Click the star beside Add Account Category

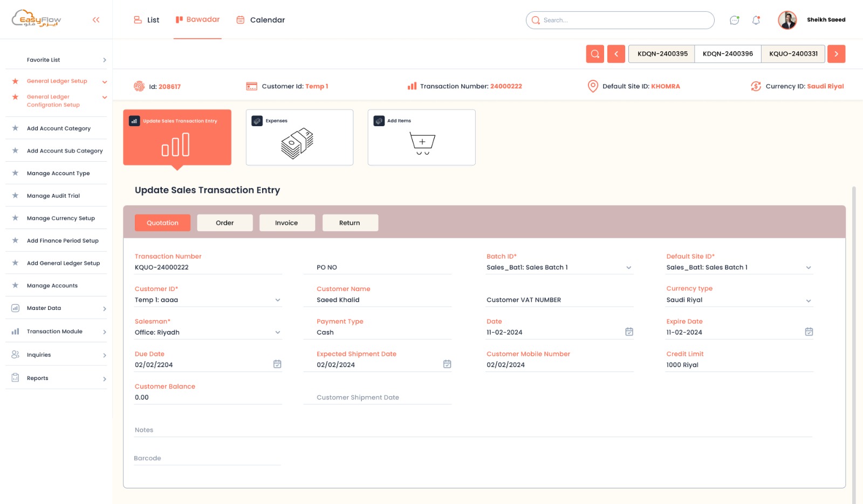(15, 128)
